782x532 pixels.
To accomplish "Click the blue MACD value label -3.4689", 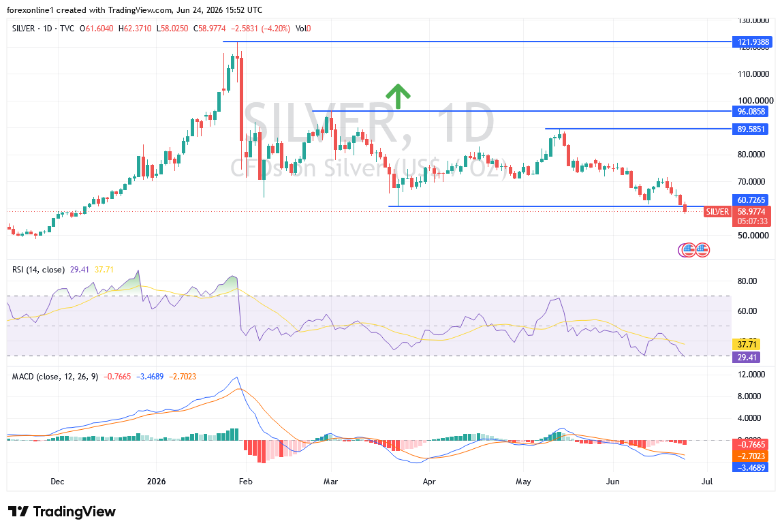I will click(751, 468).
